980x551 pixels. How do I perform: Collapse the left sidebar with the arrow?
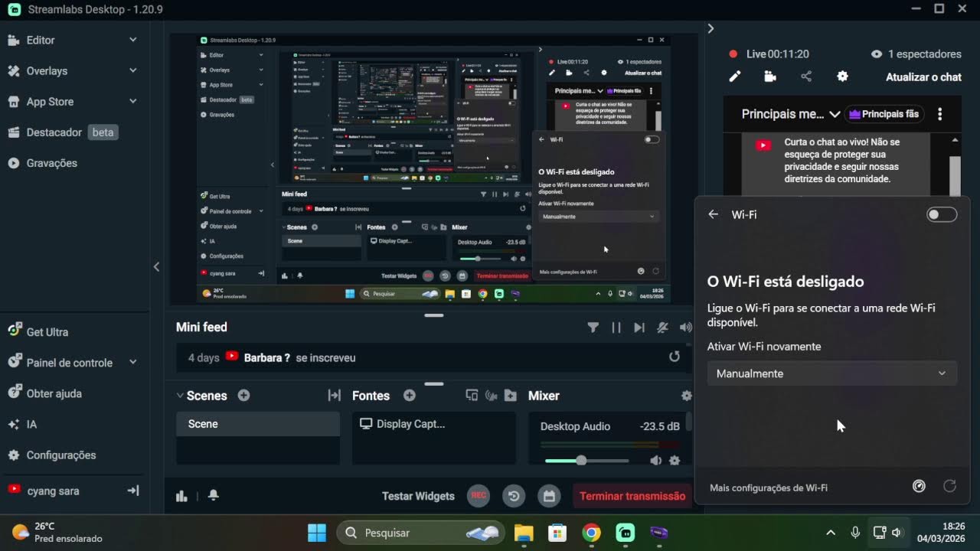click(156, 266)
